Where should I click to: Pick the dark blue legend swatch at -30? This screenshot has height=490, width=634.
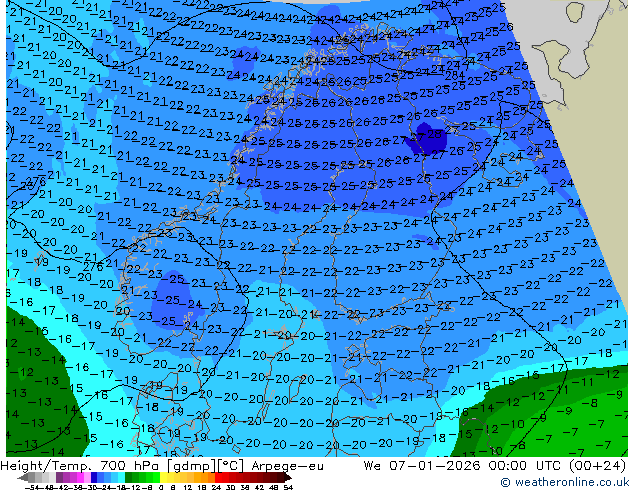tap(94, 478)
